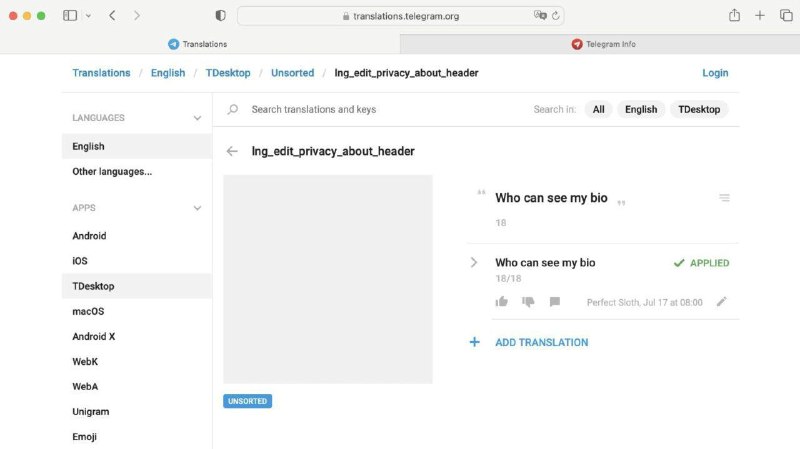Click the Perfect Sloth author timestamp
The height and width of the screenshot is (449, 800).
[644, 303]
